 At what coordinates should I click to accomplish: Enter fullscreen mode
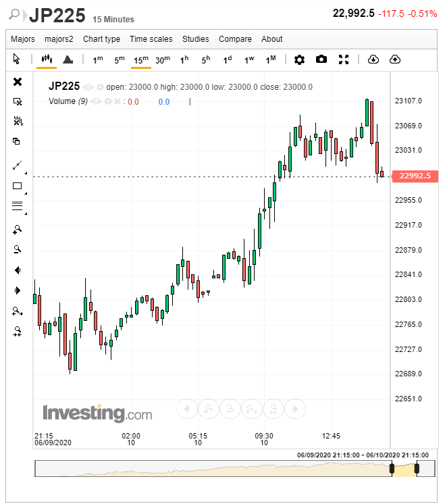[x=344, y=59]
